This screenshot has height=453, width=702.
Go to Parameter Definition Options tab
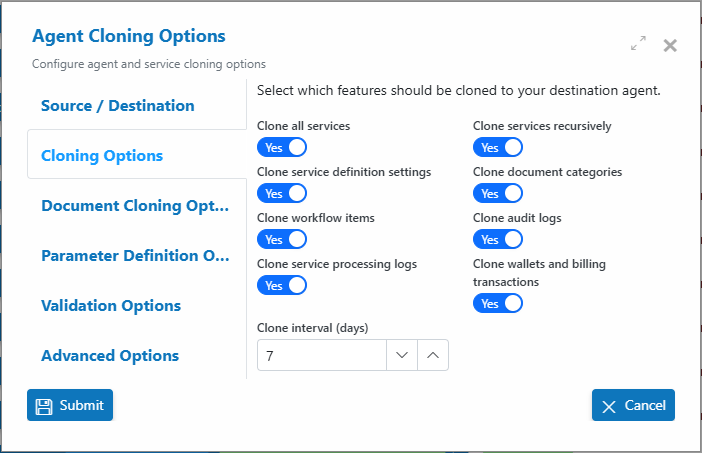point(137,256)
